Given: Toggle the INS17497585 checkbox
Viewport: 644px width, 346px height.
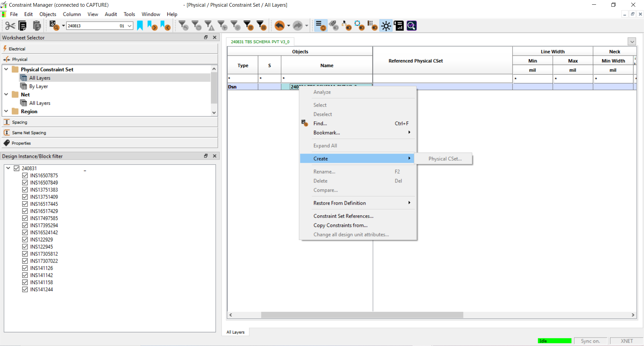Looking at the screenshot, I should tap(25, 218).
